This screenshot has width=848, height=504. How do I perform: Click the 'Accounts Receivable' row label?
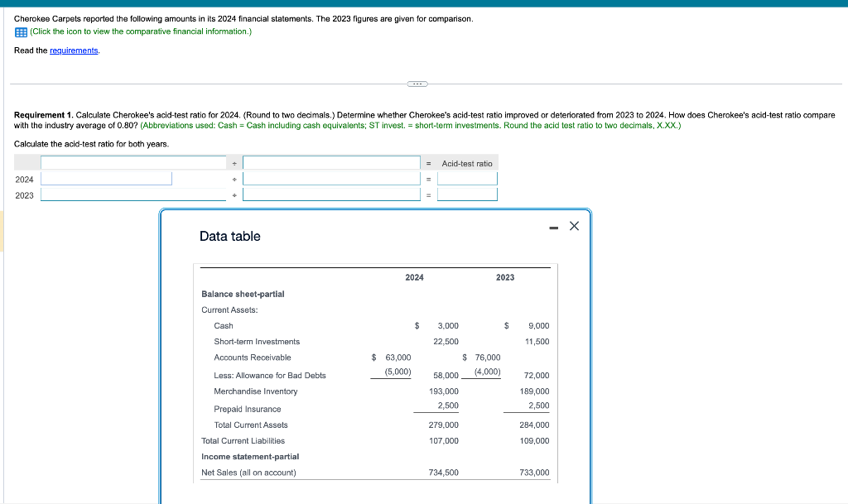pyautogui.click(x=253, y=358)
